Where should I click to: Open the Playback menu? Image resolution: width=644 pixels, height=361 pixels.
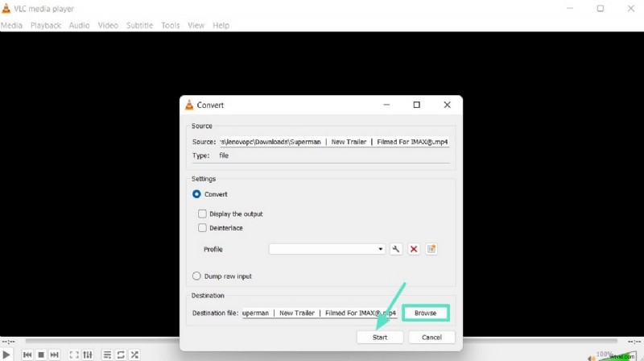click(46, 26)
